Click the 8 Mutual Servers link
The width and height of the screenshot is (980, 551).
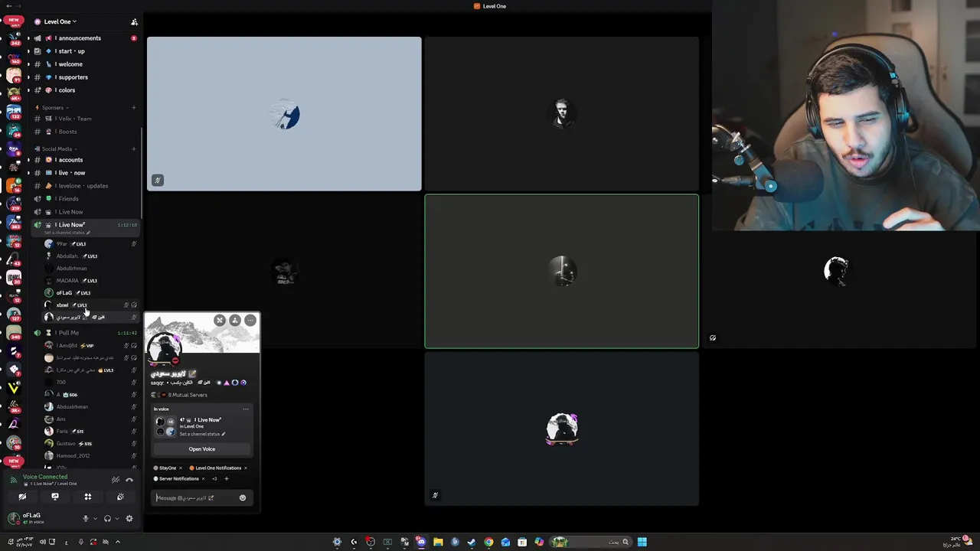(x=187, y=395)
